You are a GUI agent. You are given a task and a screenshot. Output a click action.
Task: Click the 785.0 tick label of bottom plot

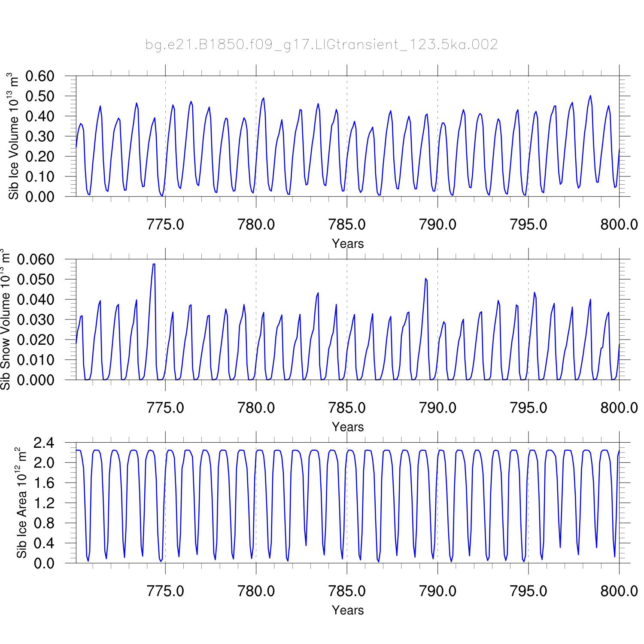[x=347, y=591]
